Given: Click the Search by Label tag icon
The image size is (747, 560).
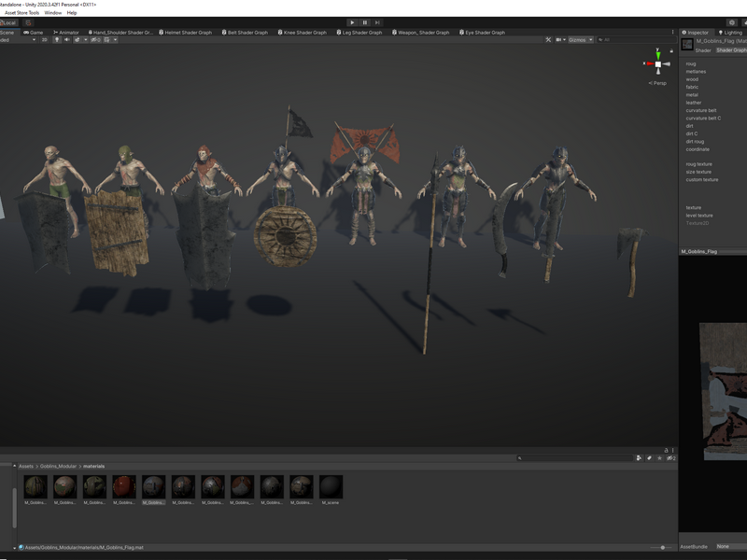Looking at the screenshot, I should click(x=649, y=458).
